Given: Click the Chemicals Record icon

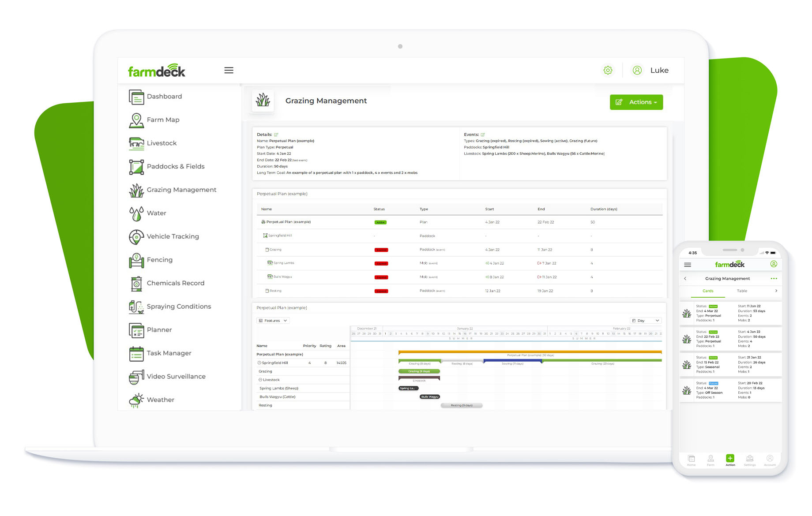Looking at the screenshot, I should pyautogui.click(x=136, y=284).
